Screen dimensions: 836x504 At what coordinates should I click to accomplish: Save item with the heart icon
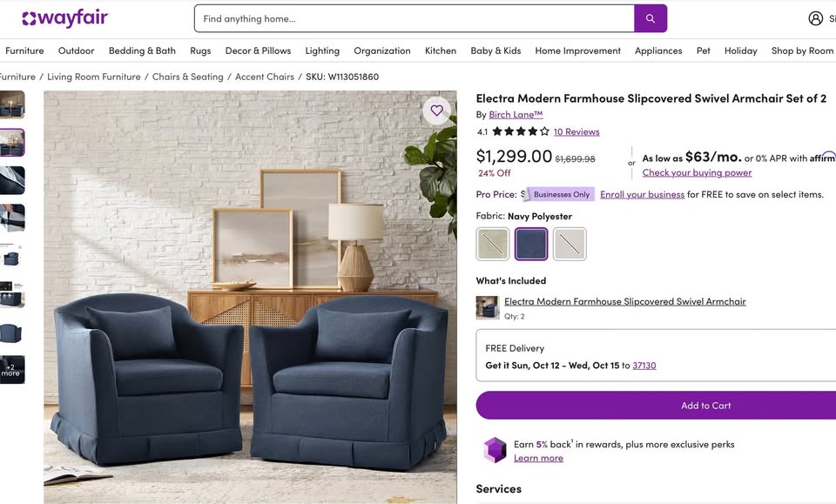437,111
